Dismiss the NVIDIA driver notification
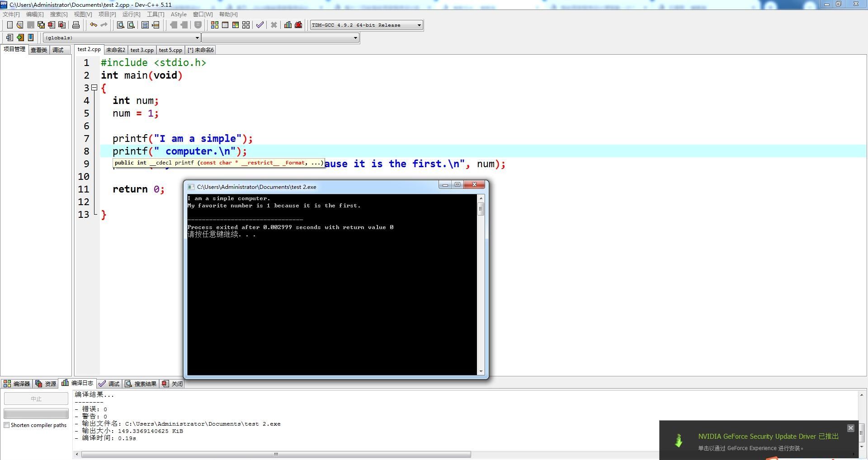 [850, 428]
